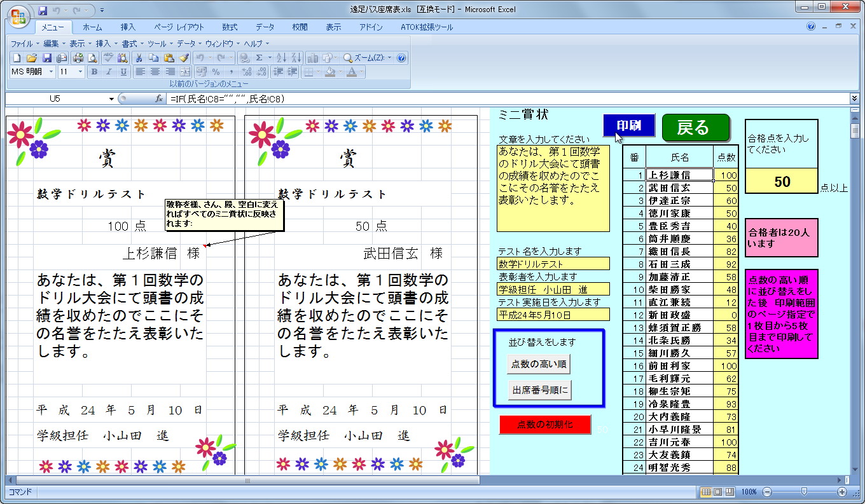Toggle bold formatting
Viewport: 865px width, 504px height.
tap(94, 72)
